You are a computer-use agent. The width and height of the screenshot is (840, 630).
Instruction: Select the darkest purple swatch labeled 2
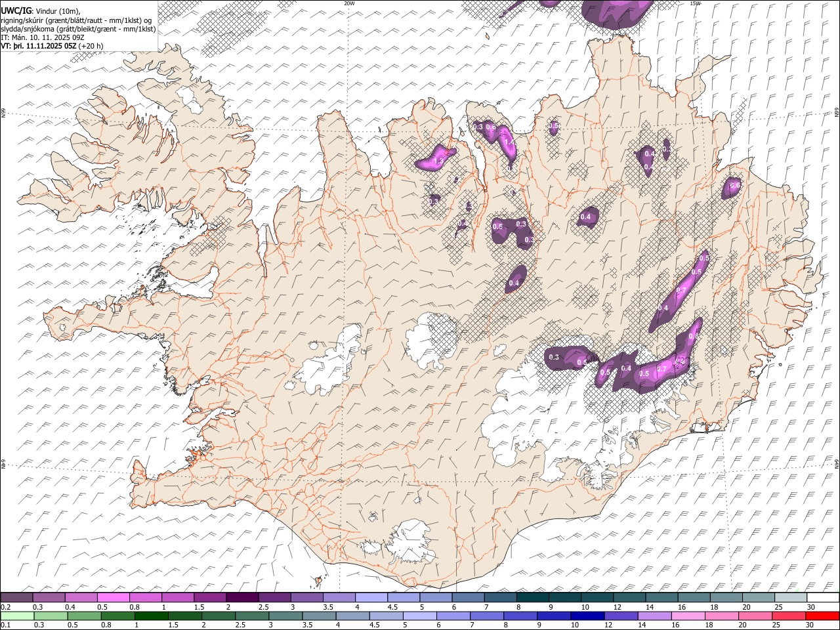coord(241,597)
